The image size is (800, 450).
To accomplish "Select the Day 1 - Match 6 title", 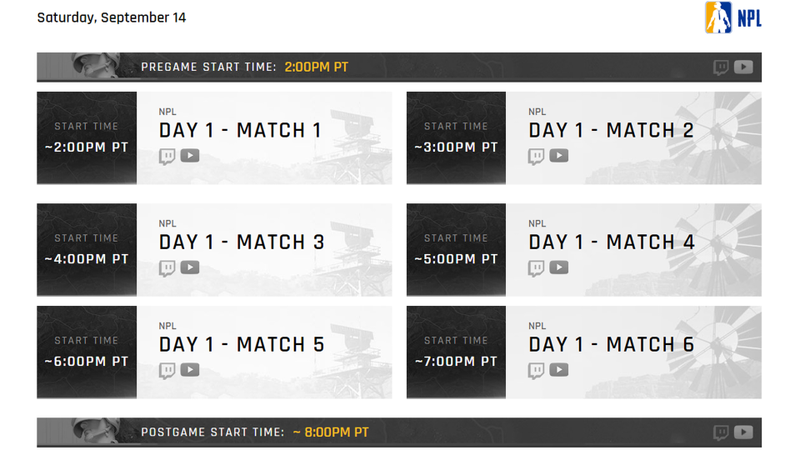I will click(611, 345).
